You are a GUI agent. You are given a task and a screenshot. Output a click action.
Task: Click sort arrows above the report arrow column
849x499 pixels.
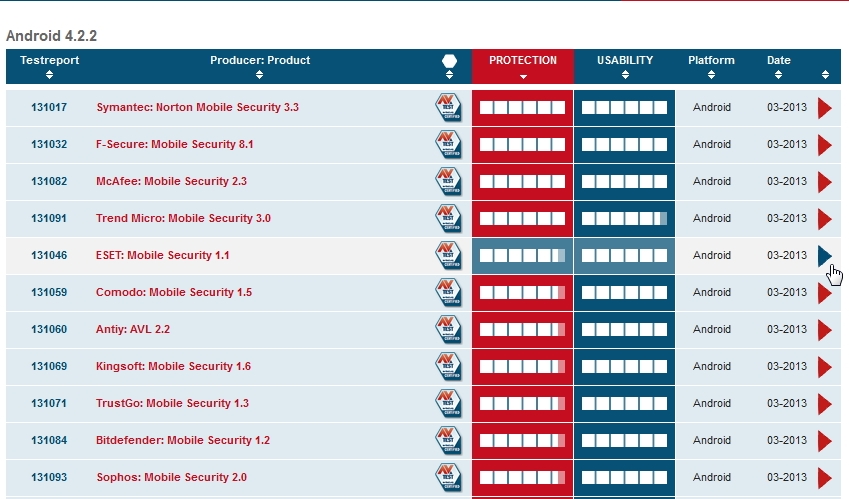(825, 75)
